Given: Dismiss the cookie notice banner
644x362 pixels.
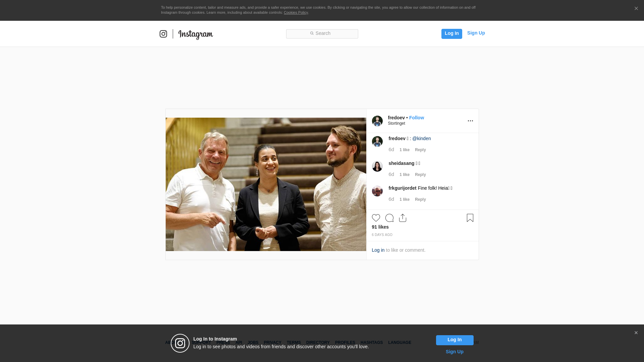Looking at the screenshot, I should (636, 8).
